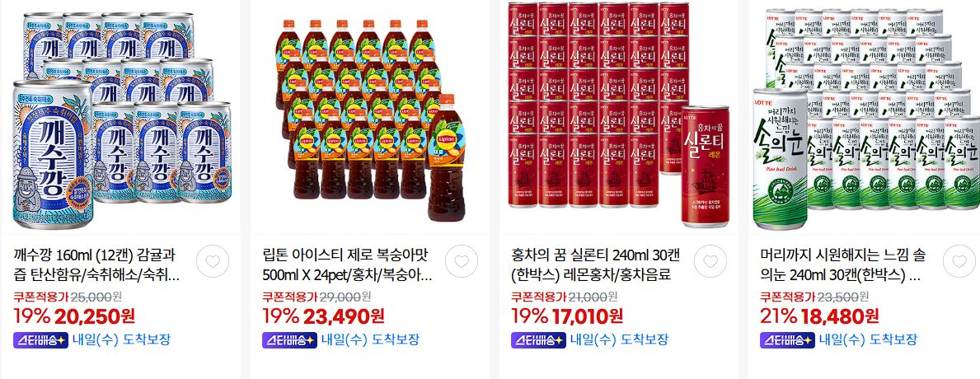Screen dimensions: 980x379
Task: Click heart icon beside 솔의눈 240ml 30캔
Action: pyautogui.click(x=959, y=262)
